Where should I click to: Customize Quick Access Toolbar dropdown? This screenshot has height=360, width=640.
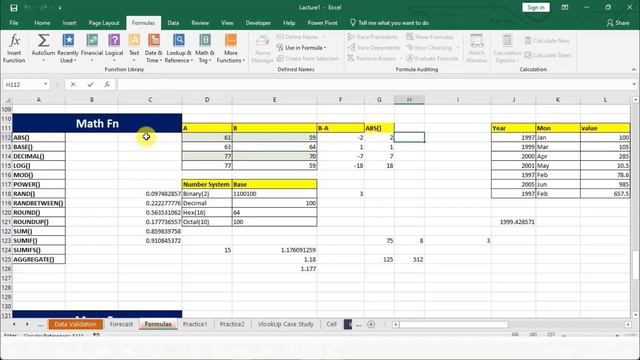point(60,8)
